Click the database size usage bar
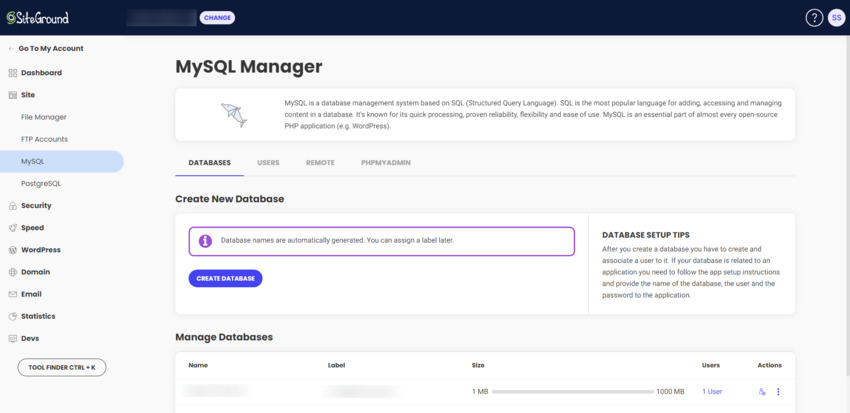Image resolution: width=850 pixels, height=413 pixels. click(573, 392)
